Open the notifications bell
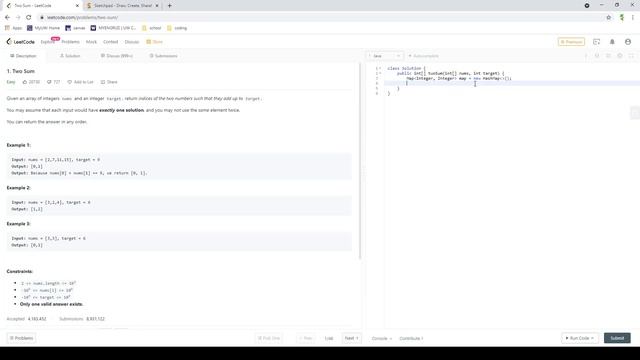 pos(612,42)
